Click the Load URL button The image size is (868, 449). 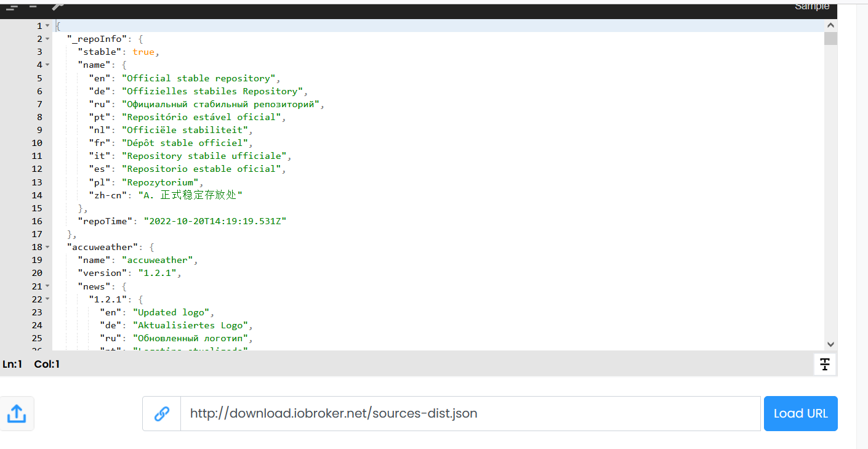[800, 413]
